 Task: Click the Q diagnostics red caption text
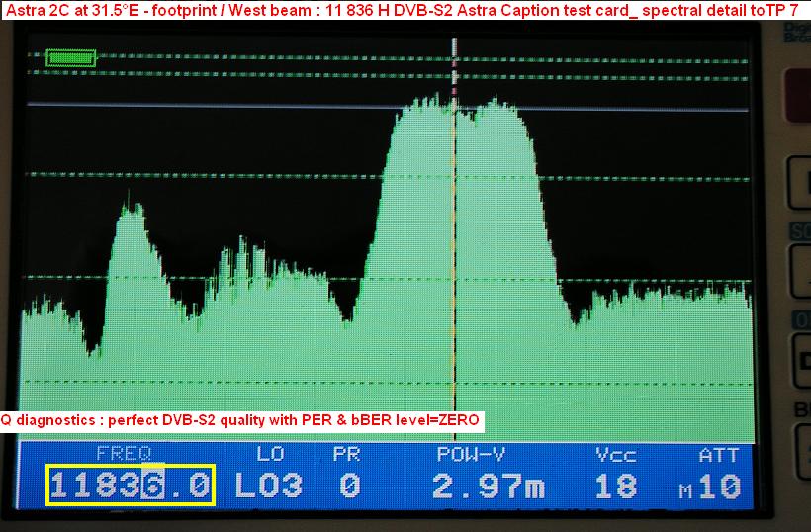coord(240,420)
